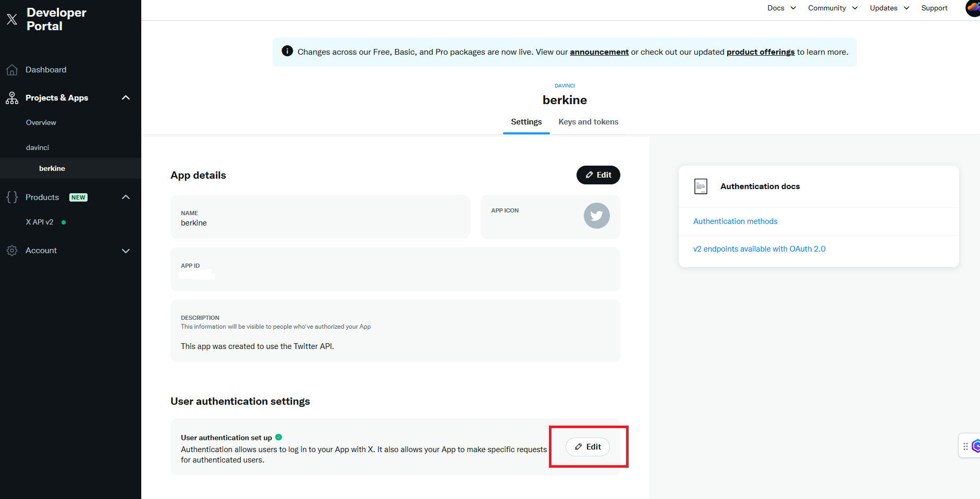Viewport: 980px width, 499px height.
Task: Click Edit button for App details
Action: (598, 175)
